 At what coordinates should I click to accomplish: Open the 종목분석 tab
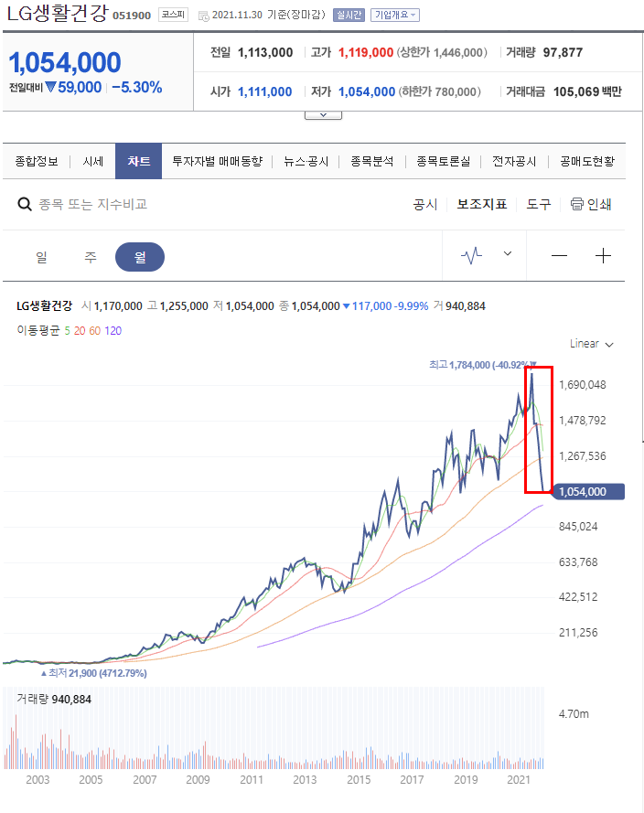click(x=371, y=161)
